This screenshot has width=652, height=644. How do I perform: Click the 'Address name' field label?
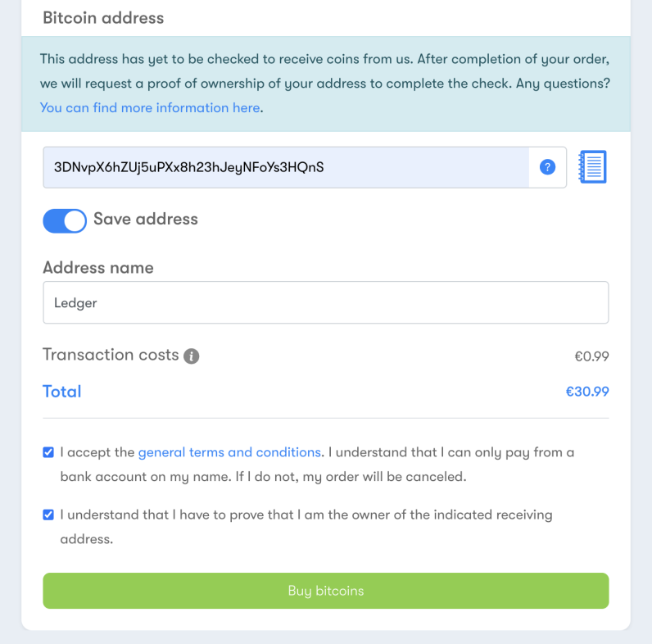click(x=98, y=268)
